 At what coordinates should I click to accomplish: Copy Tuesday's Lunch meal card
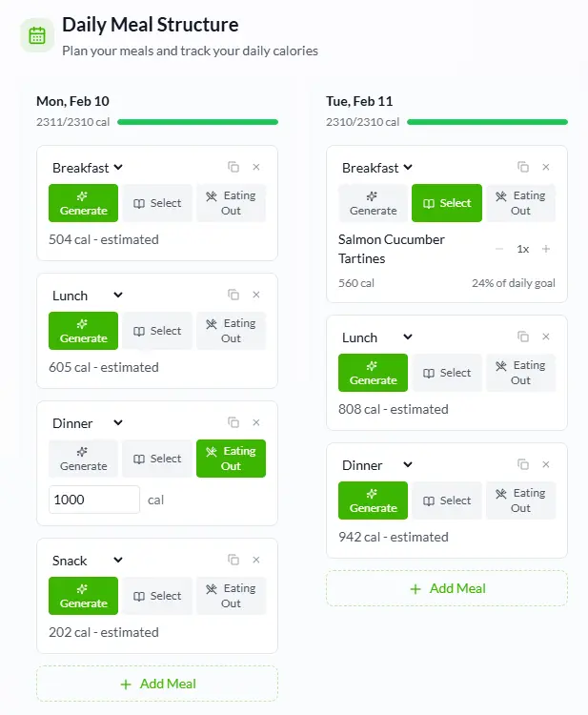tap(523, 337)
